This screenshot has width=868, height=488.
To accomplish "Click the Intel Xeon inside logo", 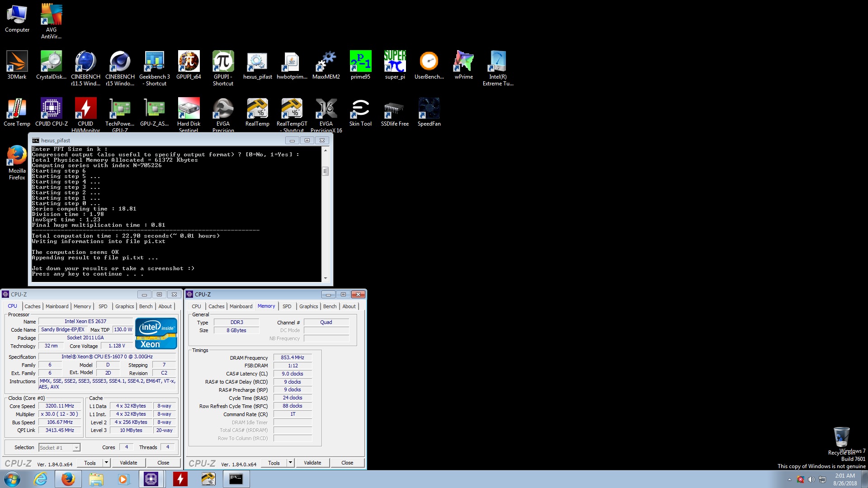I will (x=156, y=333).
